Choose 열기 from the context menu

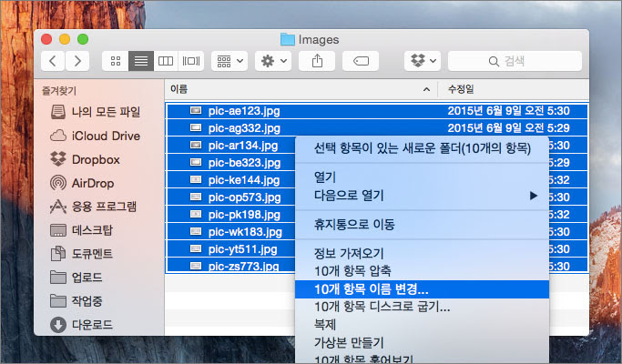coord(422,177)
